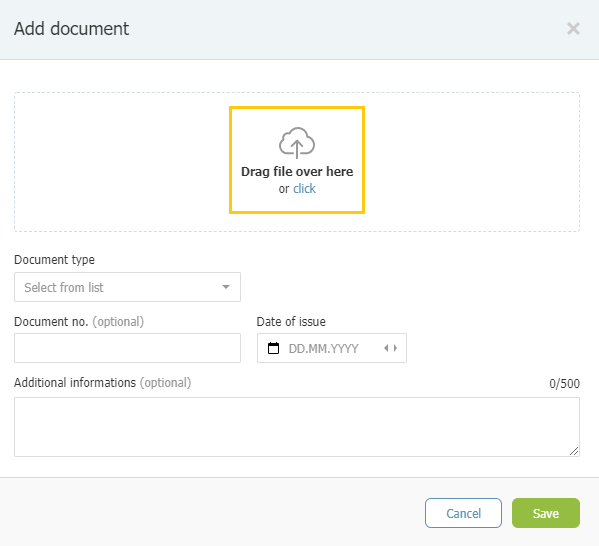Open the Document type "Select from list" dropdown
This screenshot has width=599, height=546.
[x=127, y=287]
